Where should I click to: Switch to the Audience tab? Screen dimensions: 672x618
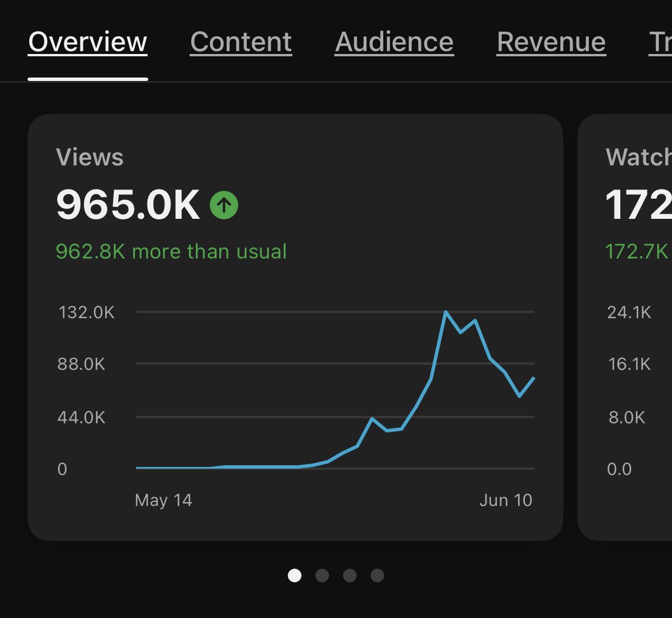(x=394, y=42)
